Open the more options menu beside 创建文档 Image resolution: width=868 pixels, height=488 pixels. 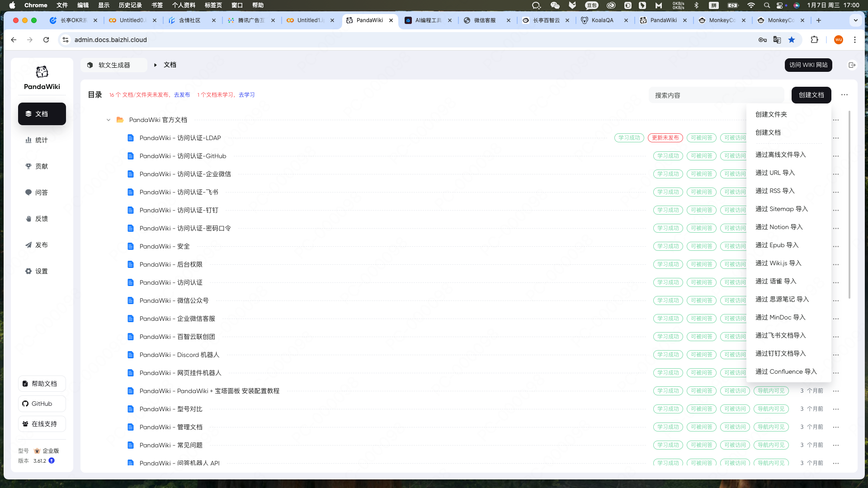pos(844,95)
